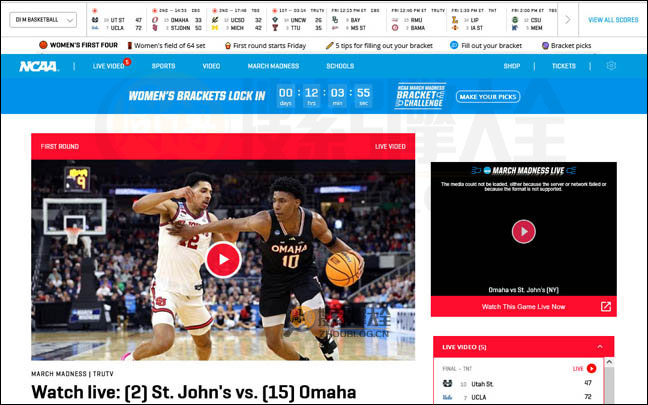The height and width of the screenshot is (405, 648).
Task: Click the Live Video (5) panel header
Action: [524, 347]
